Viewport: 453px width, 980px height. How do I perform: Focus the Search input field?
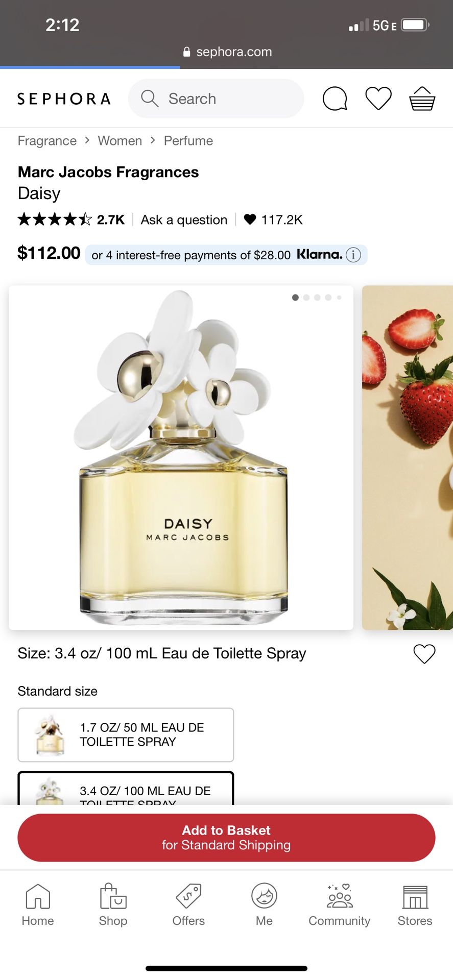click(216, 99)
